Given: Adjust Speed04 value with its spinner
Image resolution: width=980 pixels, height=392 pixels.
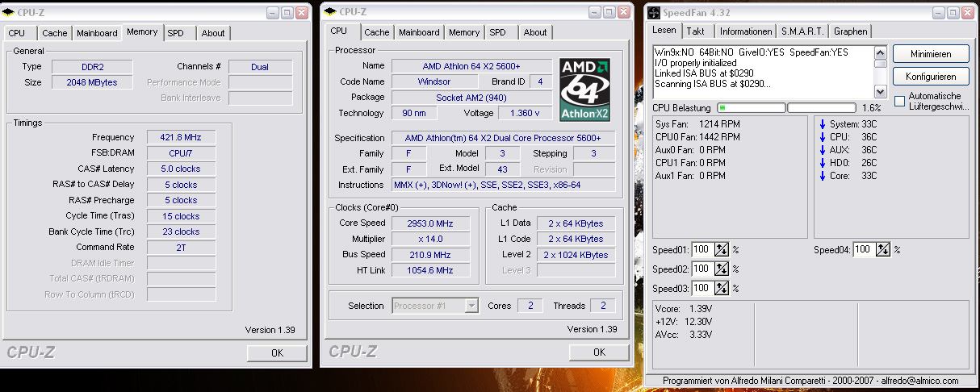Looking at the screenshot, I should (884, 249).
